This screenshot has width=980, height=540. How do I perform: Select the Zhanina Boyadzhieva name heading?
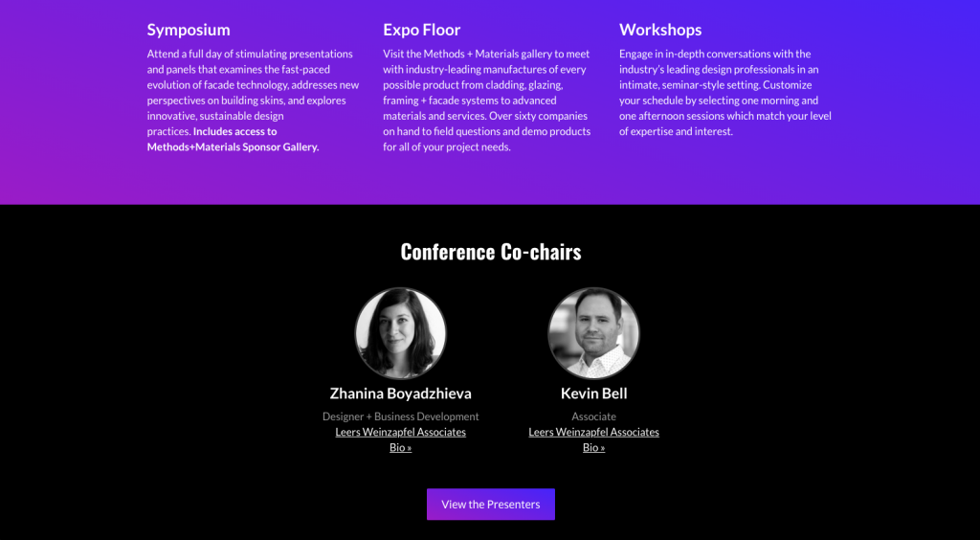[x=401, y=394]
